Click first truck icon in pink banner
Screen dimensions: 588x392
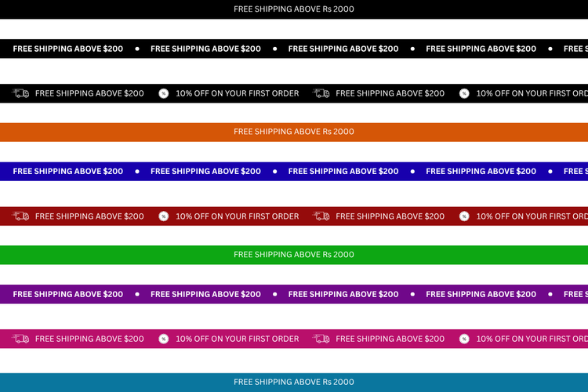point(21,339)
